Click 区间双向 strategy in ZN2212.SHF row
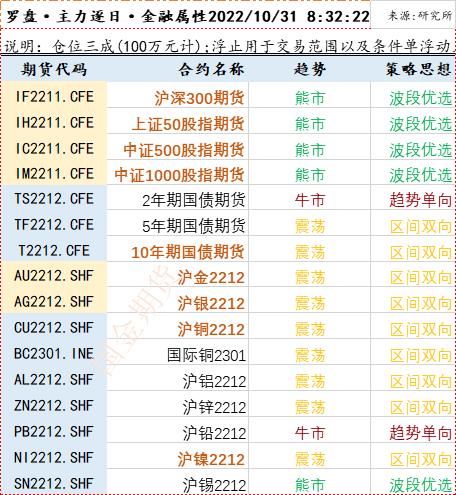The width and height of the screenshot is (456, 495). point(421,407)
